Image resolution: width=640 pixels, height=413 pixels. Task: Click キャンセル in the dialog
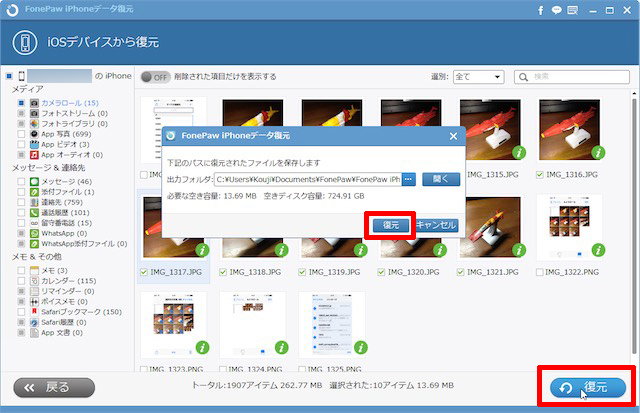point(436,225)
